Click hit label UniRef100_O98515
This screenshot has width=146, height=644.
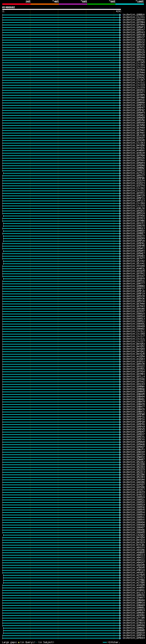(134, 314)
